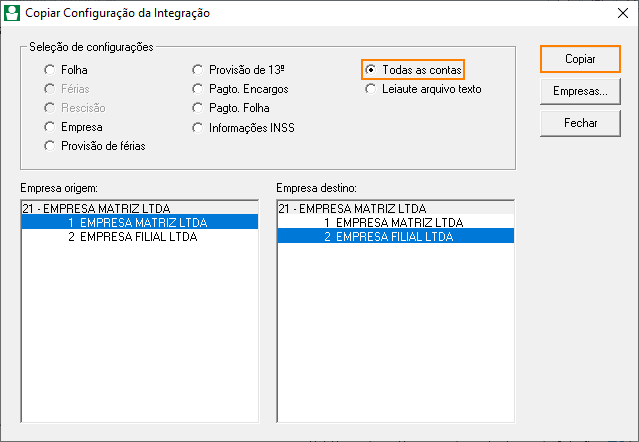The height and width of the screenshot is (442, 639).
Task: Open the Empresas... dialog button
Action: tap(580, 91)
